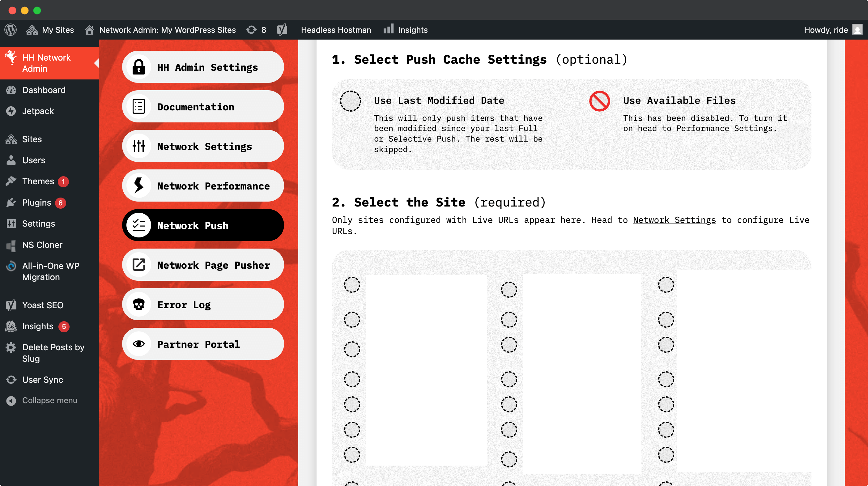
Task: Select the first site radio in left column
Action: pyautogui.click(x=352, y=285)
